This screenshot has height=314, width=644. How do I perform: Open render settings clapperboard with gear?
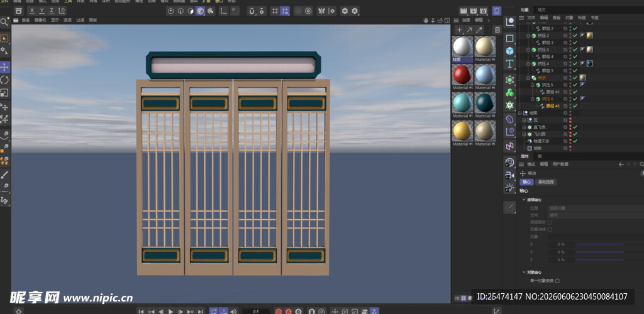click(484, 11)
